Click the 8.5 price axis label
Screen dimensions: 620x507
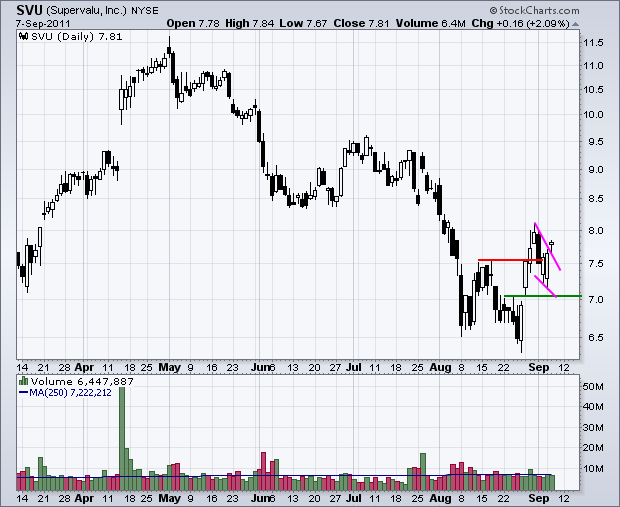[595, 199]
